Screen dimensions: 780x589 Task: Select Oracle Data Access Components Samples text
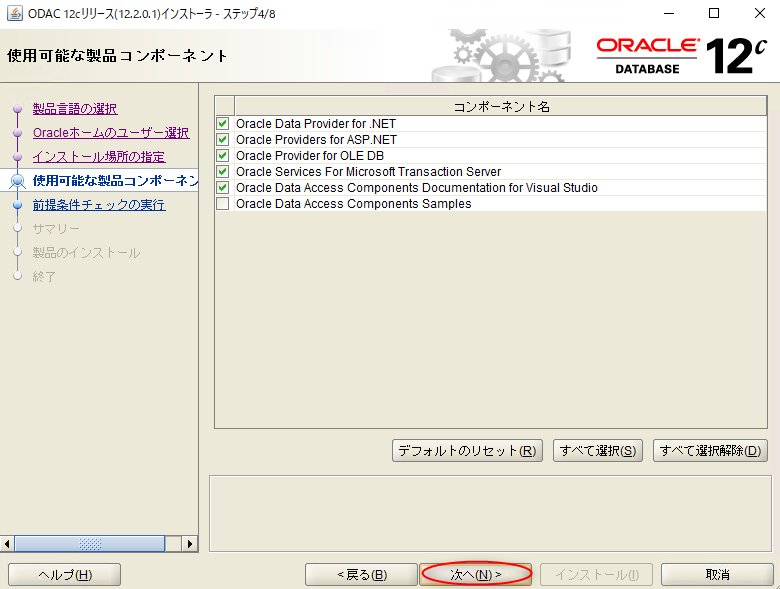[x=354, y=203]
